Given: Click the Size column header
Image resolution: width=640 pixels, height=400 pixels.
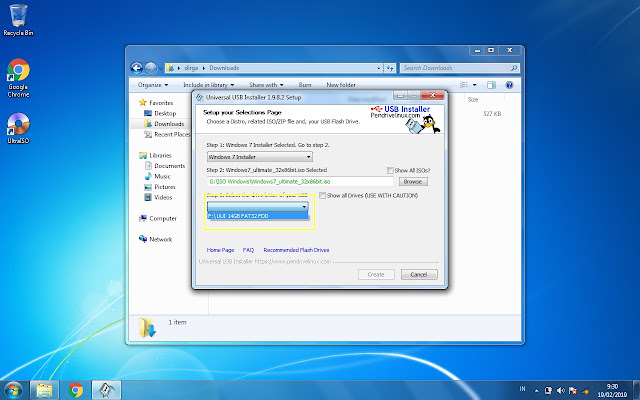Looking at the screenshot, I should (473, 100).
